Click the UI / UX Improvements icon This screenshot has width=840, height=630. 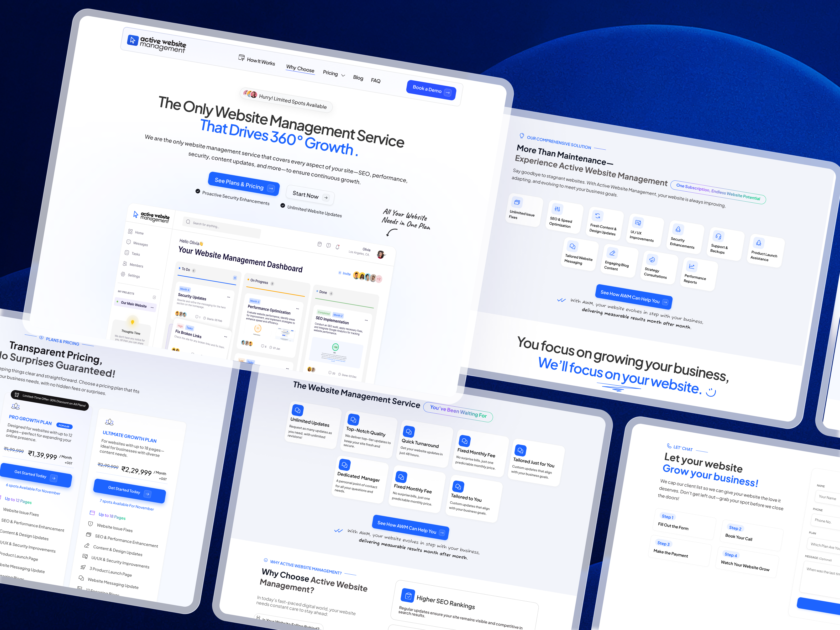click(638, 223)
